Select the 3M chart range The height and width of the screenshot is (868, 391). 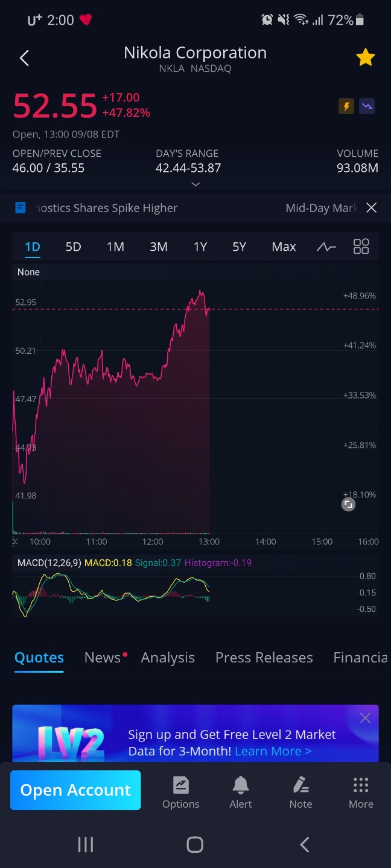(159, 247)
